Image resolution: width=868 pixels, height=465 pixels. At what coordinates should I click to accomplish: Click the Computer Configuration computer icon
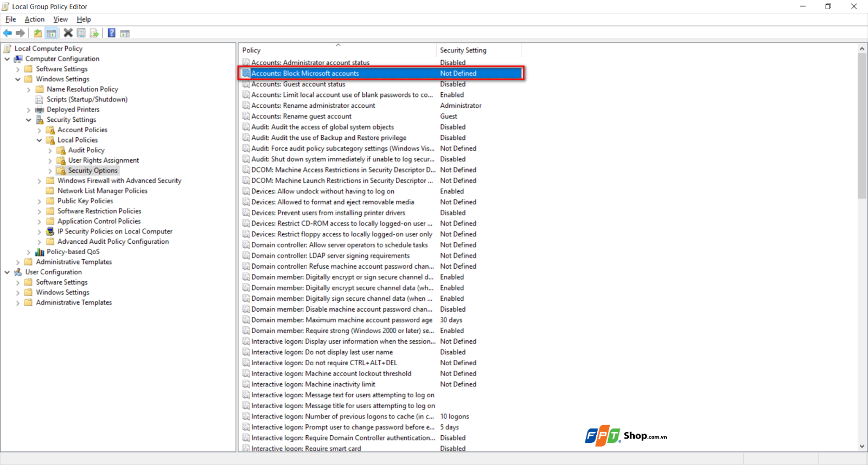tap(18, 59)
